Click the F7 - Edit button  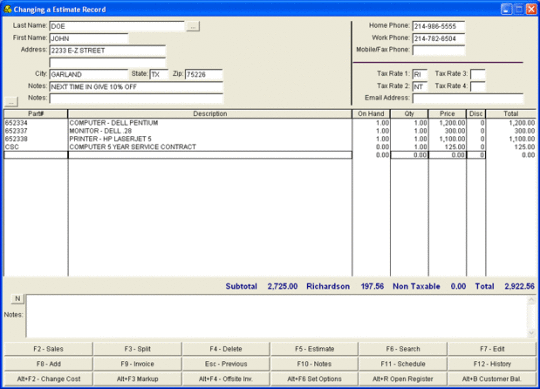(492, 349)
